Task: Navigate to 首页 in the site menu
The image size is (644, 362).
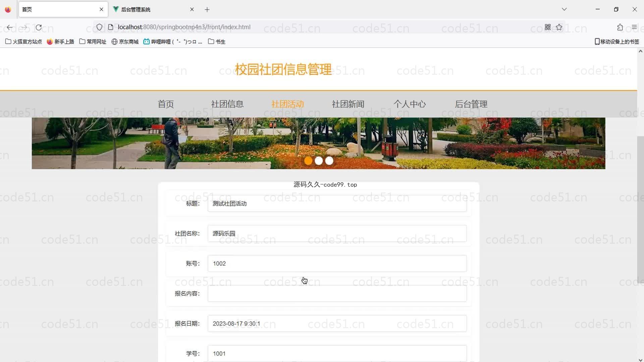Action: [166, 104]
